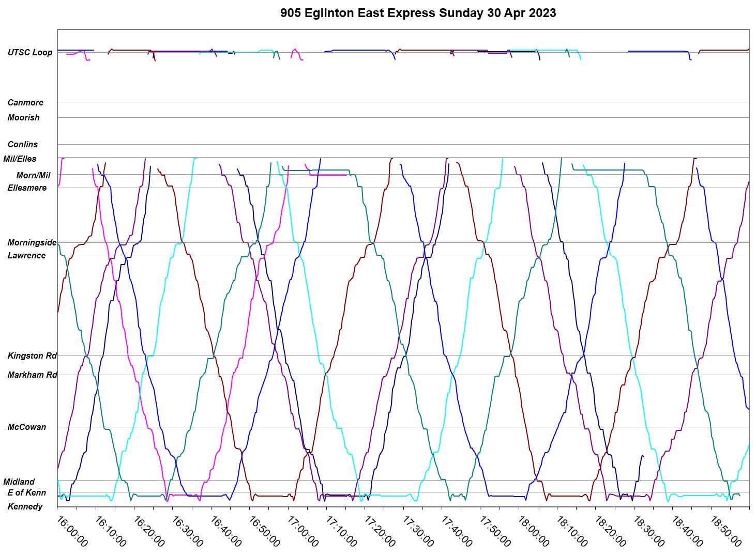Select the 16:30:00 time tick label
The width and height of the screenshot is (756, 556).
coord(187,531)
